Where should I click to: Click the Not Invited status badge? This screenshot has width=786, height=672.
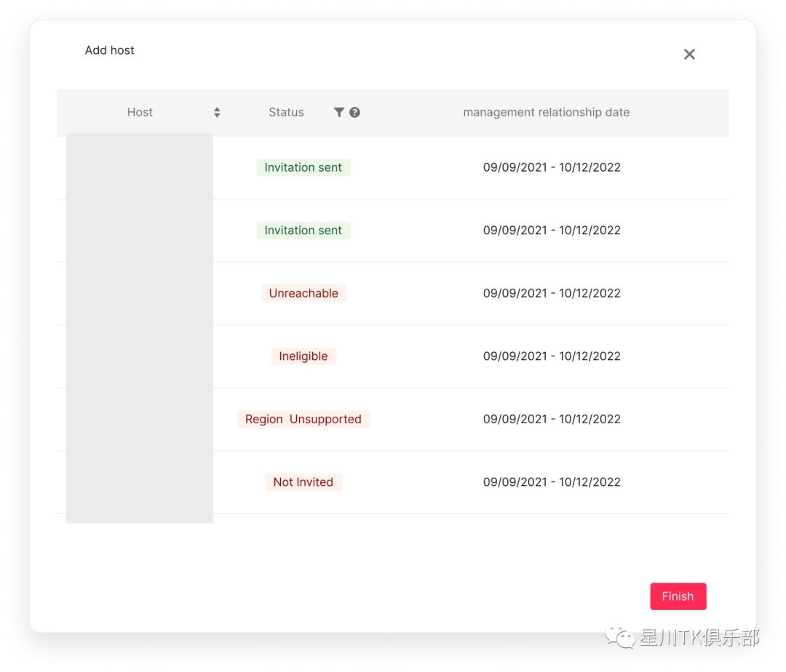point(303,482)
